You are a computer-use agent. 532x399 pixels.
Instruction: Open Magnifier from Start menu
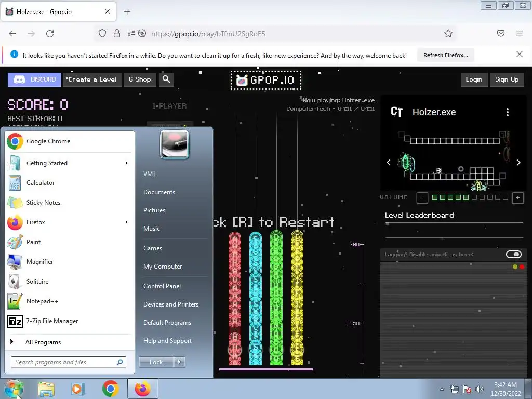(x=70, y=262)
